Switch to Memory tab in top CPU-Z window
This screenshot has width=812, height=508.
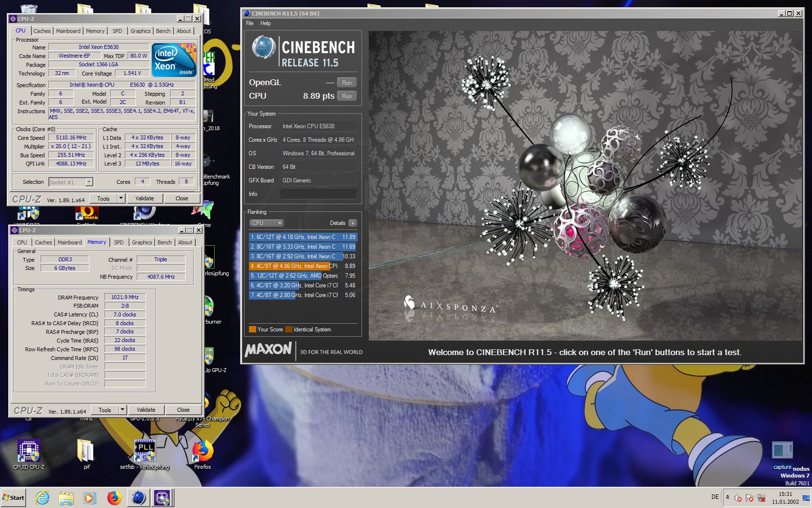[x=95, y=31]
